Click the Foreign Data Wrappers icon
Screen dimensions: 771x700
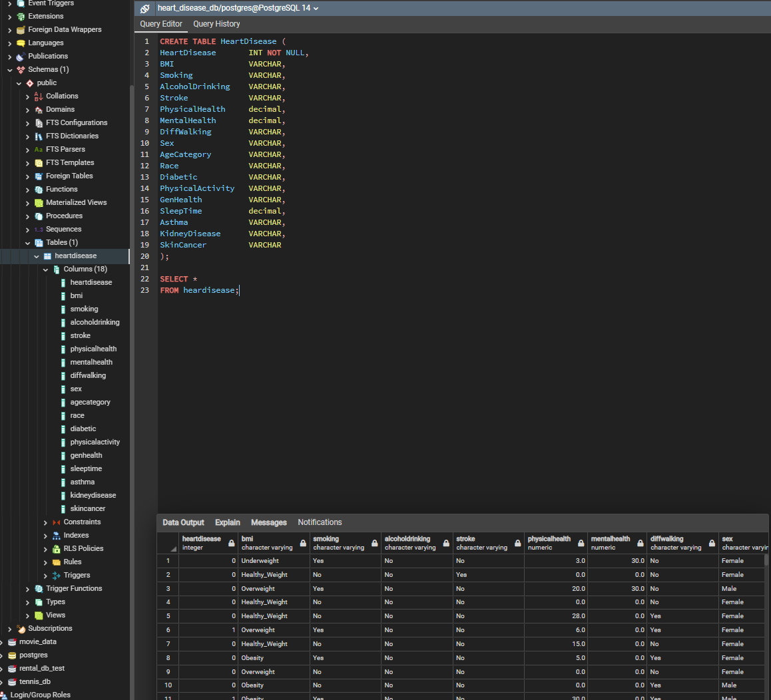click(x=21, y=30)
